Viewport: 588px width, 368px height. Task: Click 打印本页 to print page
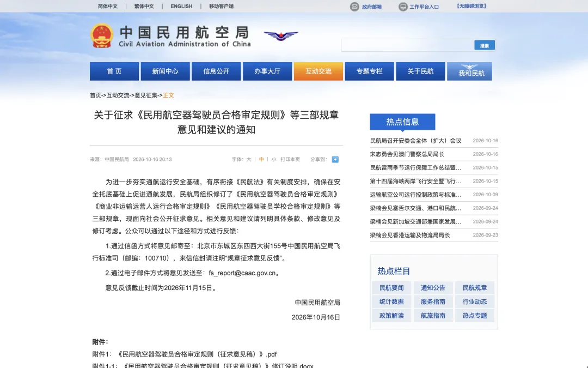pos(290,159)
